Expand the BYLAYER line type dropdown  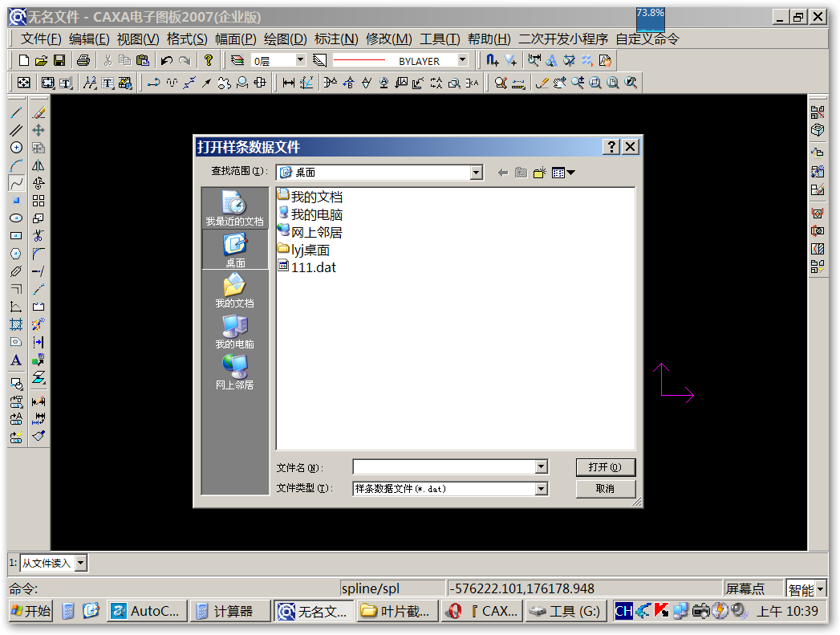(x=463, y=60)
